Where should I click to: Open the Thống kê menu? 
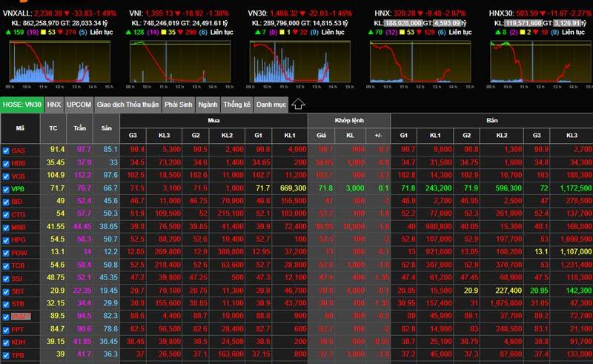[x=236, y=105]
